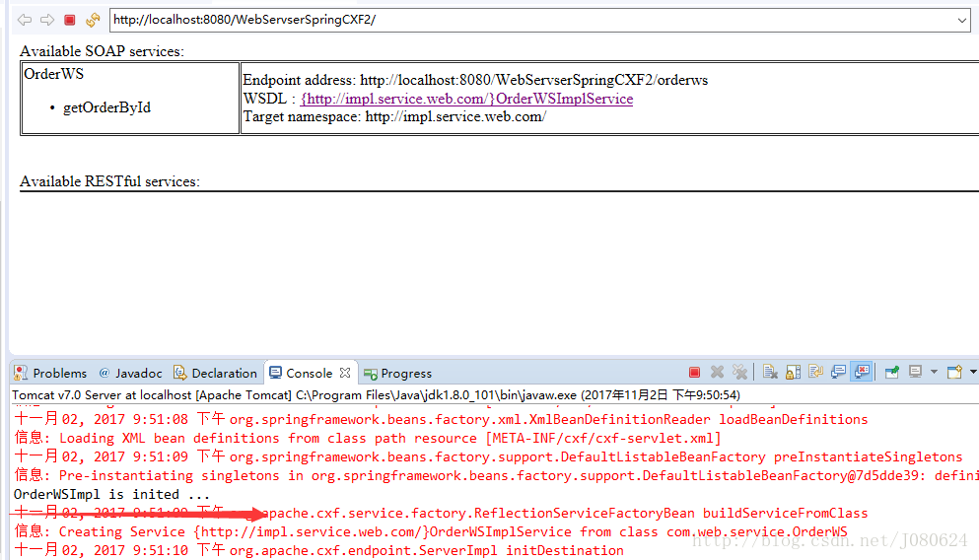
Task: Toggle console scroll lock
Action: [794, 373]
